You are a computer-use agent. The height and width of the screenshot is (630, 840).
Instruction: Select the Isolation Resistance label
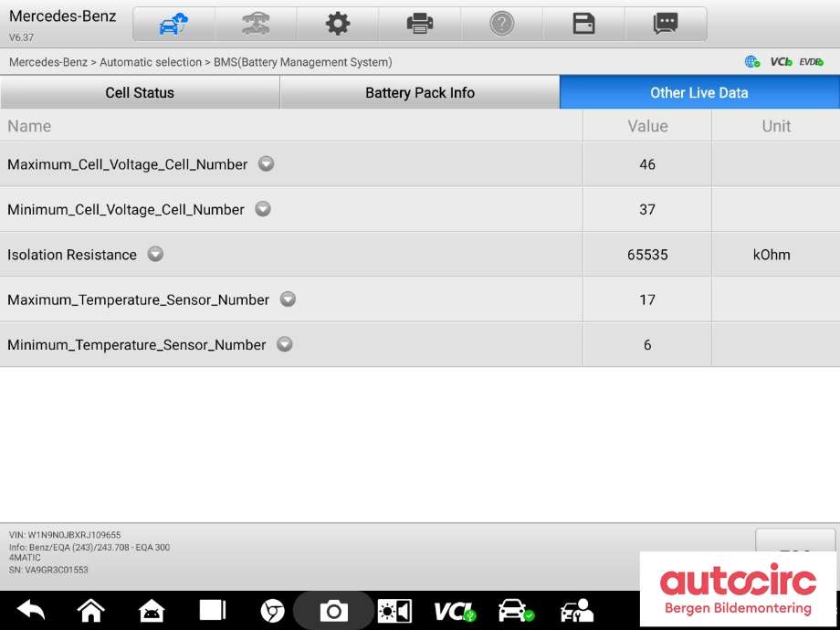[x=72, y=255]
